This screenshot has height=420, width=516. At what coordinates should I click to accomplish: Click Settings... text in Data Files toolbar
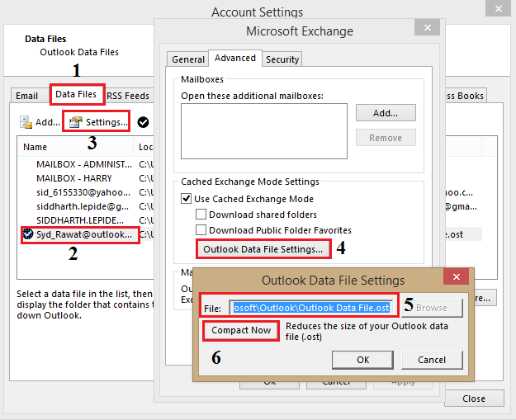107,122
